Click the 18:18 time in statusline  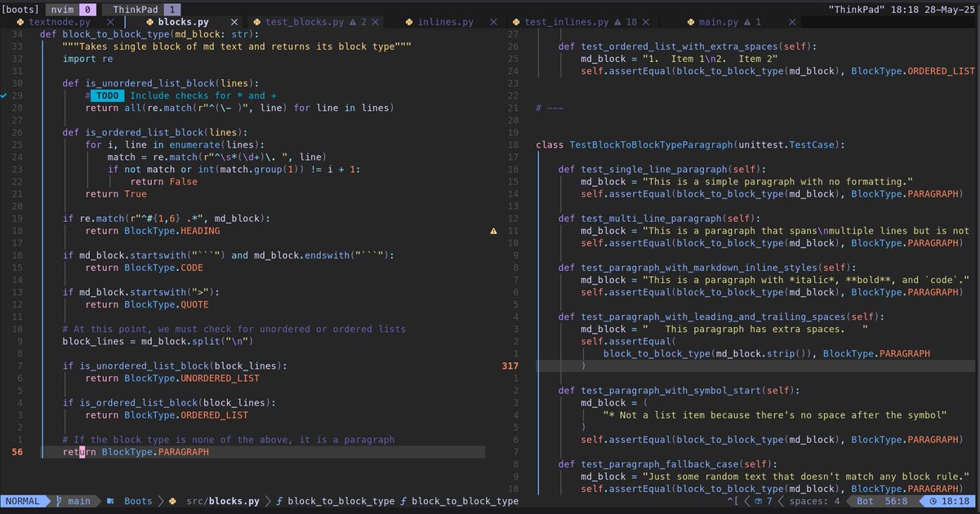click(x=955, y=501)
